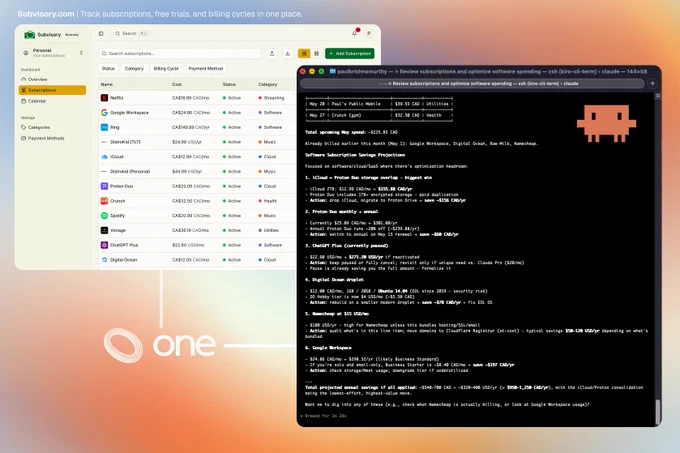The image size is (680, 453).
Task: Click Netflix cost CA$18.99
Action: tap(190, 98)
